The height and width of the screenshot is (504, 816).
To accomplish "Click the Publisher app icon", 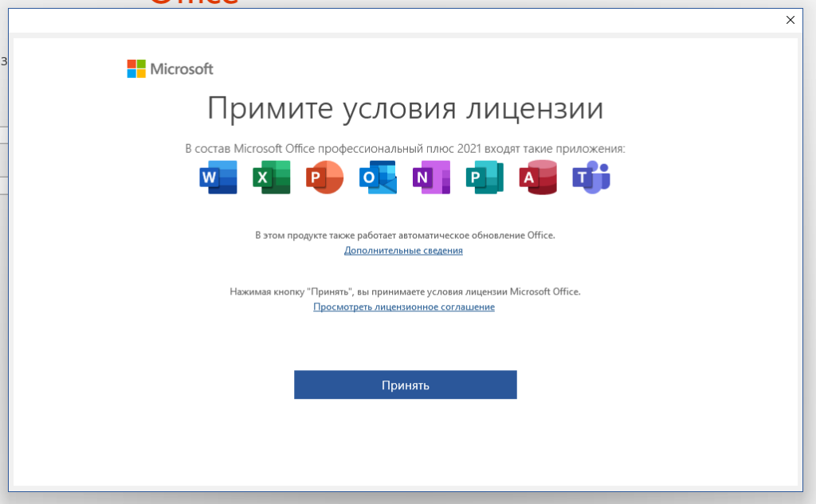I will [x=484, y=178].
